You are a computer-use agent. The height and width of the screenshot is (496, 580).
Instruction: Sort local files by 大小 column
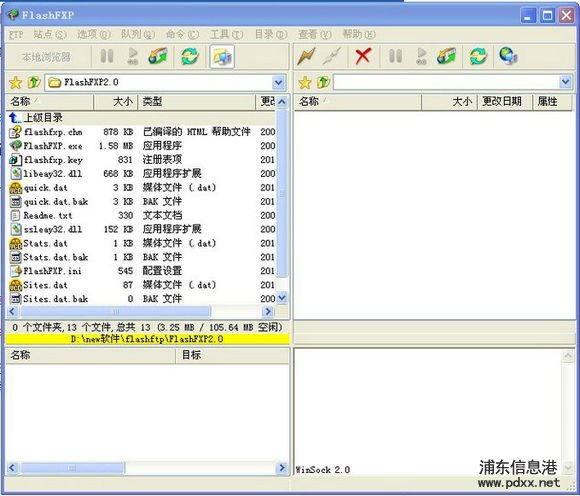(116, 102)
